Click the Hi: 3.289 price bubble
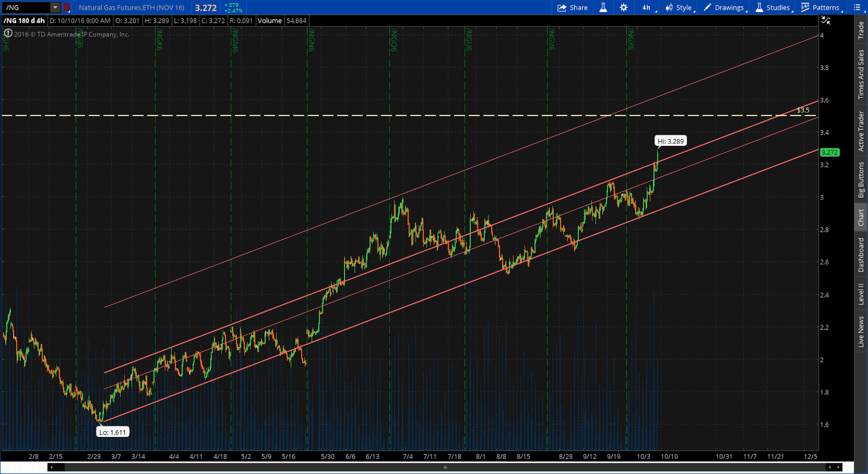The image size is (868, 474). [671, 141]
